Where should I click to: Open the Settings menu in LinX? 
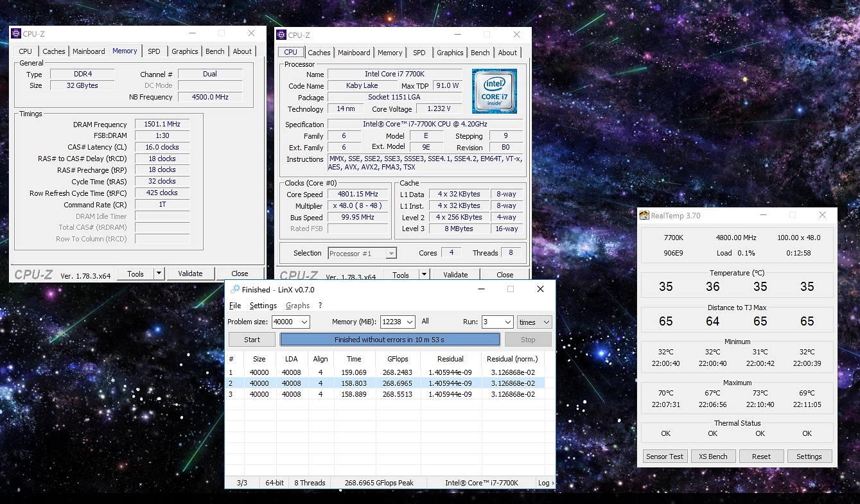coord(263,306)
